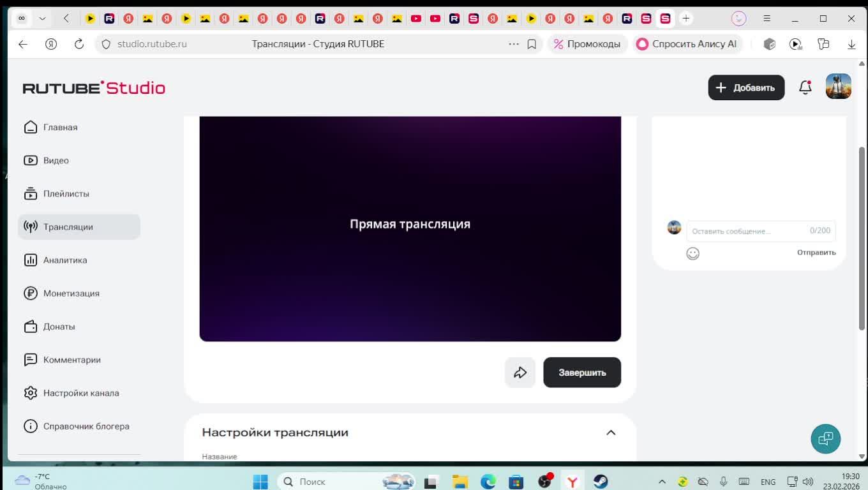Launch Microsoft Edge from the taskbar
The image size is (868, 490).
[488, 482]
